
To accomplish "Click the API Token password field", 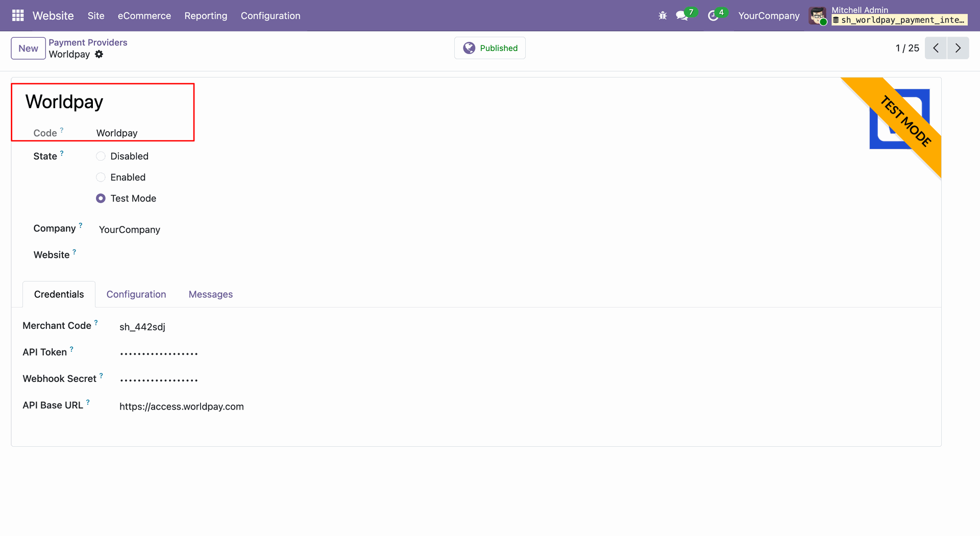I will pyautogui.click(x=159, y=353).
